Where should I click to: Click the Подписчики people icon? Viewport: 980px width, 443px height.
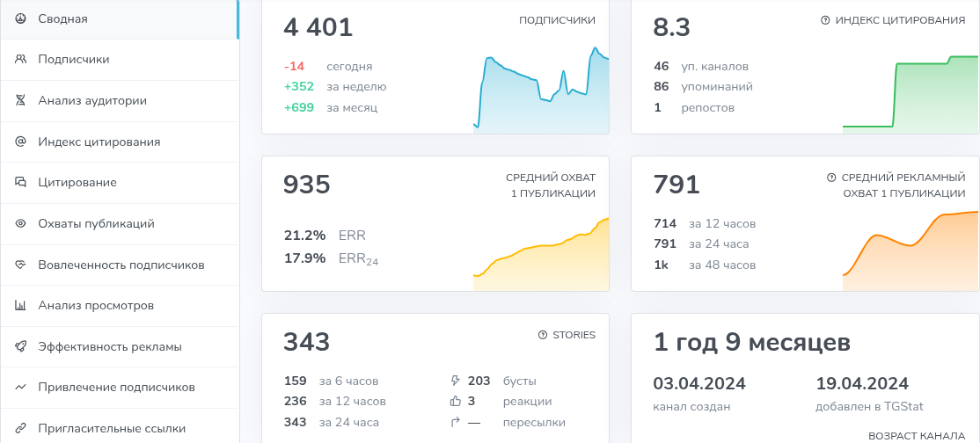point(20,60)
